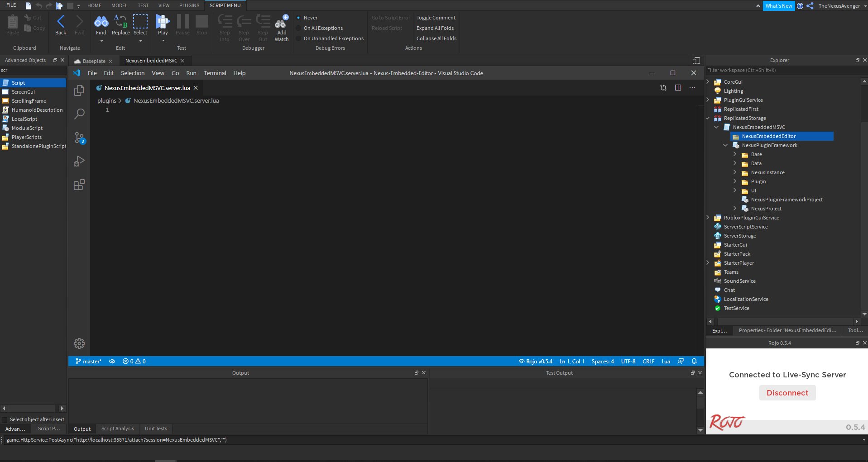Open VS Code Terminal menu
The image size is (868, 462).
[x=215, y=73]
